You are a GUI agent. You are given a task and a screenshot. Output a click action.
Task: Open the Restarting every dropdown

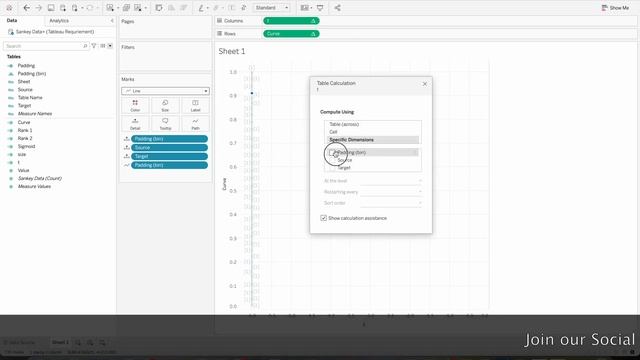[391, 192]
